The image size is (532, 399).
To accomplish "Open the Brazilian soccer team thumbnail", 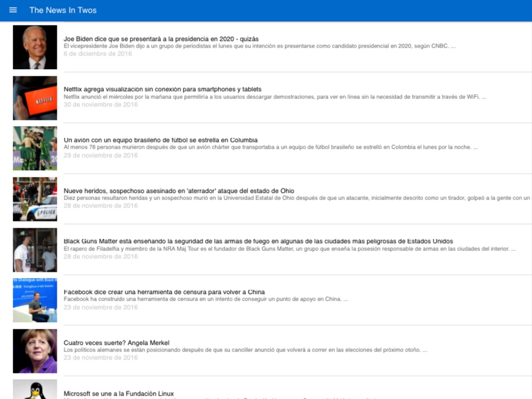I will click(35, 148).
